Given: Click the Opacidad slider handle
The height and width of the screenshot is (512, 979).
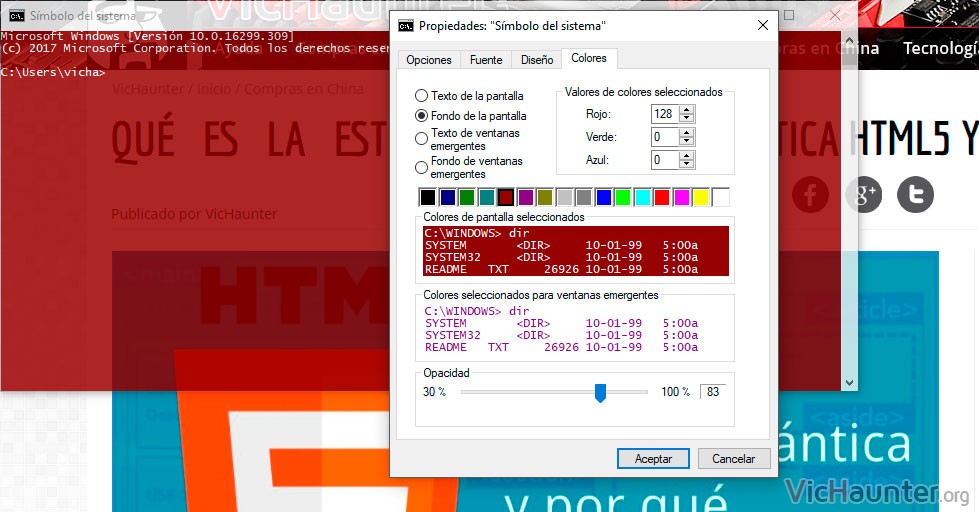Looking at the screenshot, I should point(600,393).
